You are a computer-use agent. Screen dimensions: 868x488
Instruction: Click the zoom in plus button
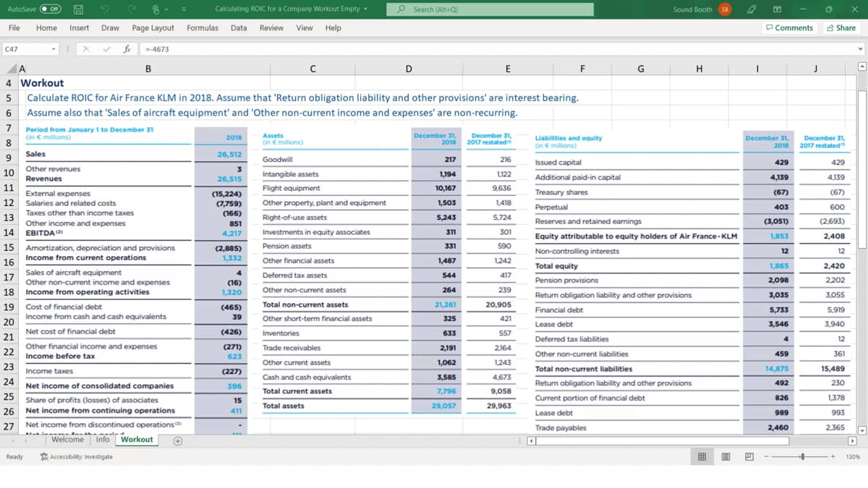coord(833,457)
